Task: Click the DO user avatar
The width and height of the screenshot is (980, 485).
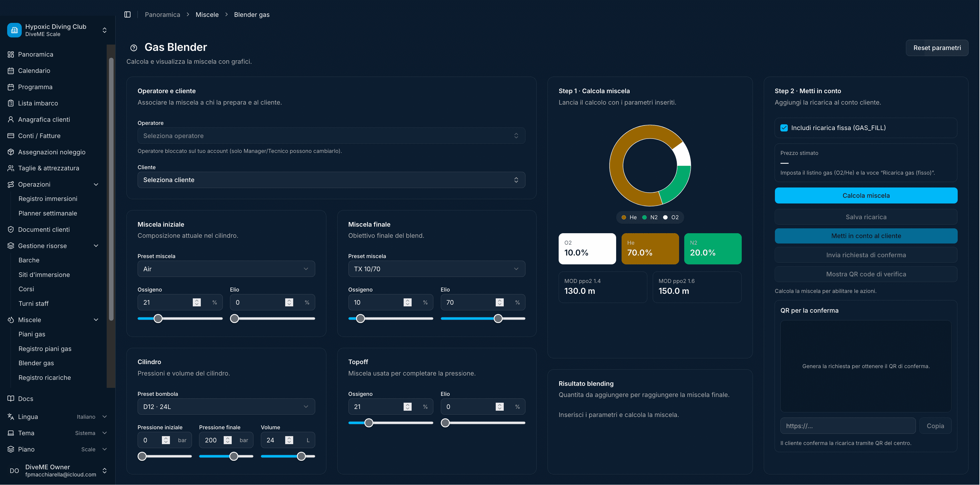Action: pyautogui.click(x=15, y=470)
